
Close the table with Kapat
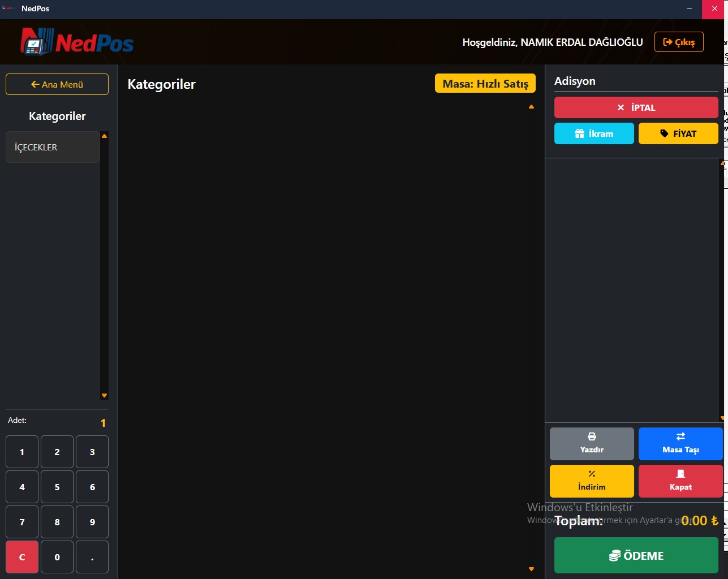[x=680, y=481]
